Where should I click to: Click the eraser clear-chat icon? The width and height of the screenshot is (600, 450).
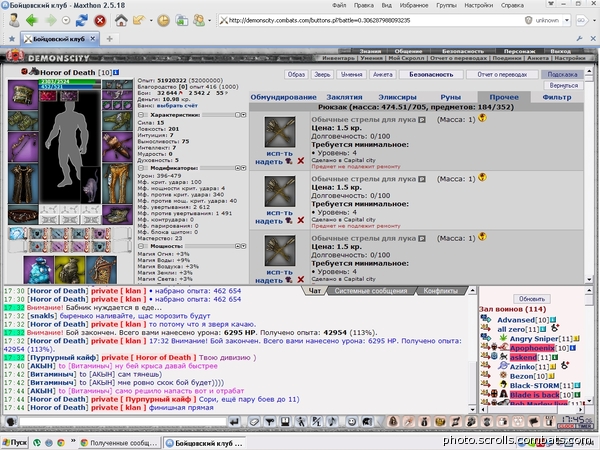point(254,422)
